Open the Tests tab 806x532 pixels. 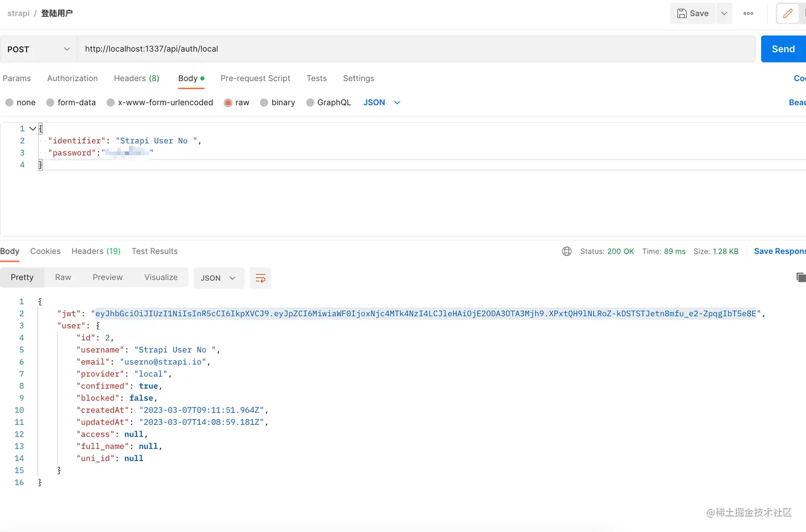(x=317, y=78)
